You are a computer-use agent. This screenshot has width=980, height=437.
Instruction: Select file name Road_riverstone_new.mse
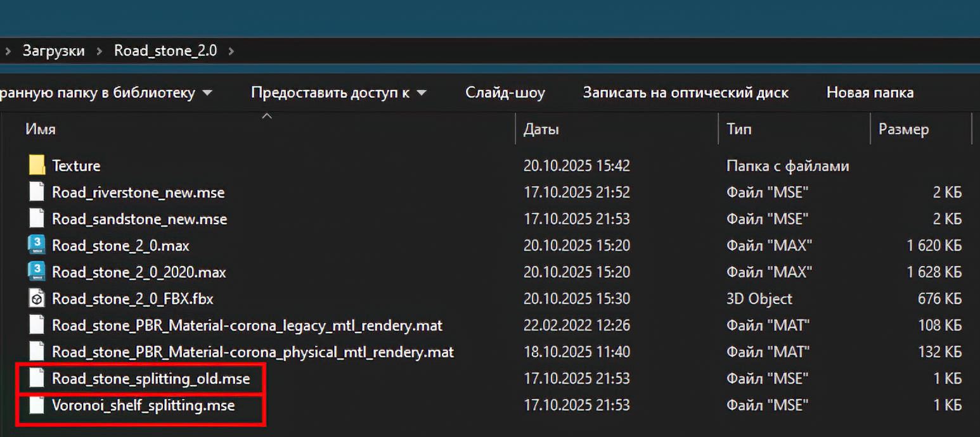coord(138,192)
